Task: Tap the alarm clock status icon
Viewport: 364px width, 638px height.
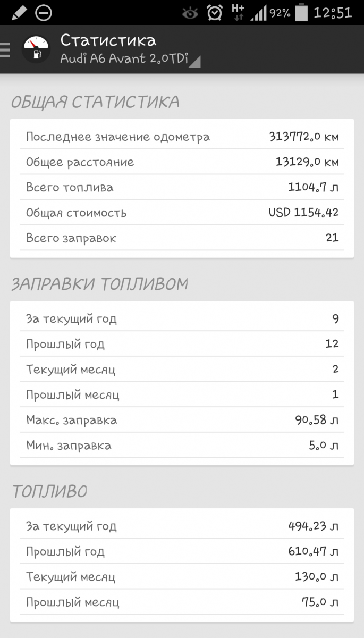Action: click(x=215, y=12)
